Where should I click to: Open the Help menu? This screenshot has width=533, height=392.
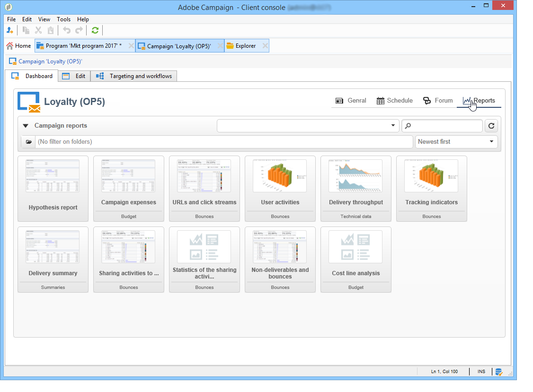click(83, 19)
